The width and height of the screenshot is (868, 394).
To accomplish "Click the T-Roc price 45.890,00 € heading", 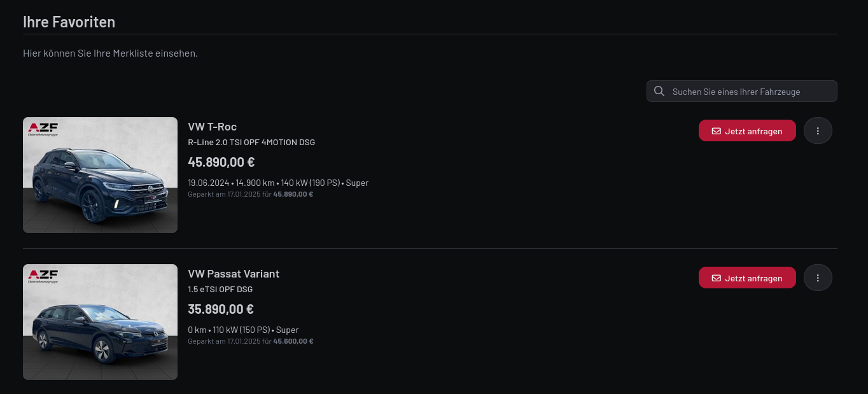I will coord(221,162).
